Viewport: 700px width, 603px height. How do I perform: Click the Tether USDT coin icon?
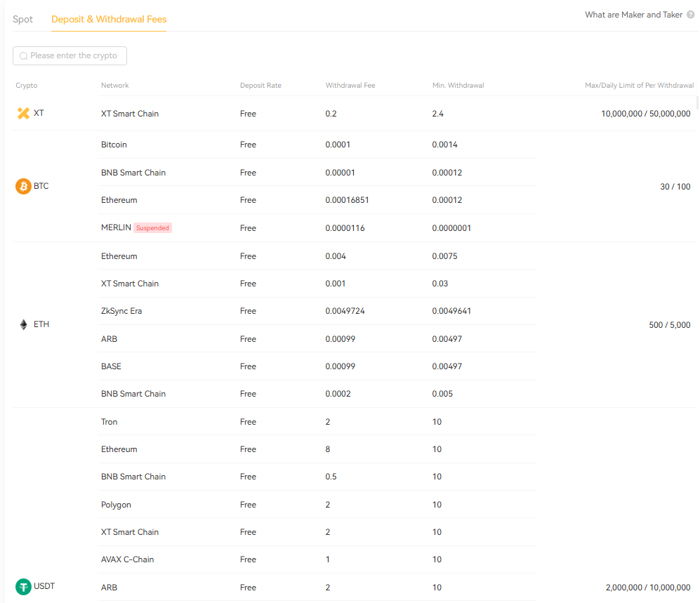(x=23, y=586)
